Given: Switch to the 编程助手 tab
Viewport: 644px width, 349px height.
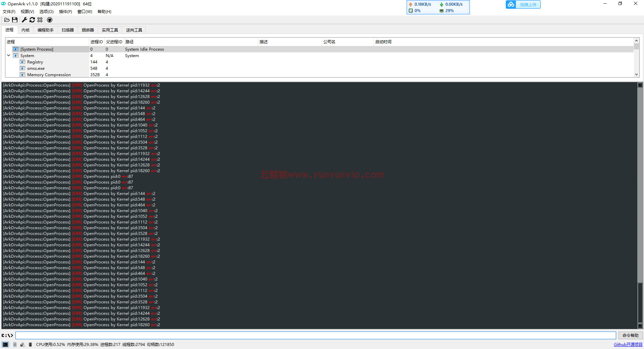Looking at the screenshot, I should point(46,30).
